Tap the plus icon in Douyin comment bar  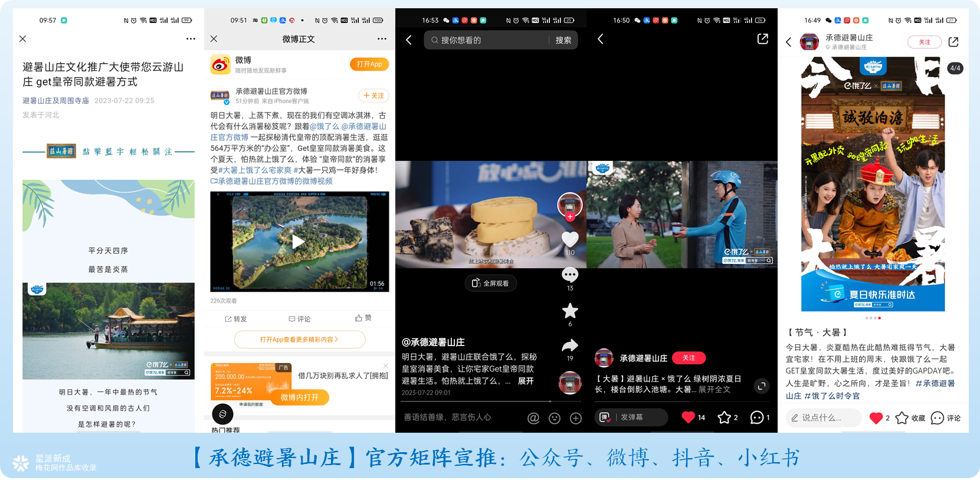click(576, 418)
